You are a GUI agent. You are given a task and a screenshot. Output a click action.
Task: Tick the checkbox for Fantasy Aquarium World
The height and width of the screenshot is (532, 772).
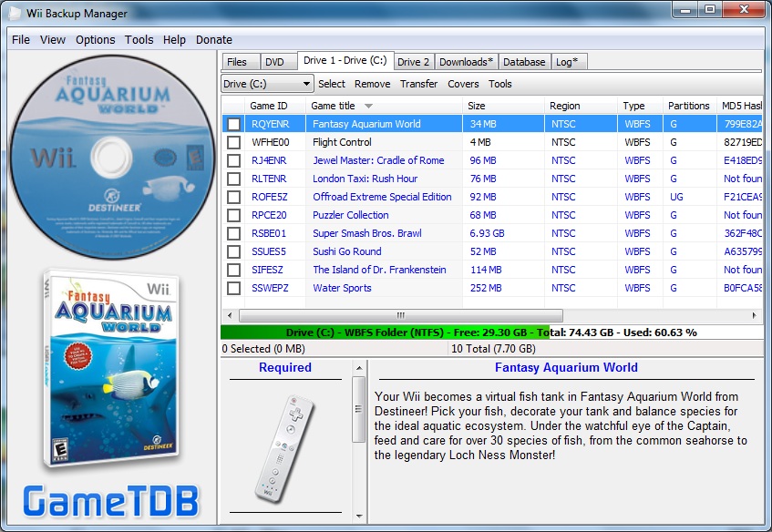coord(233,124)
